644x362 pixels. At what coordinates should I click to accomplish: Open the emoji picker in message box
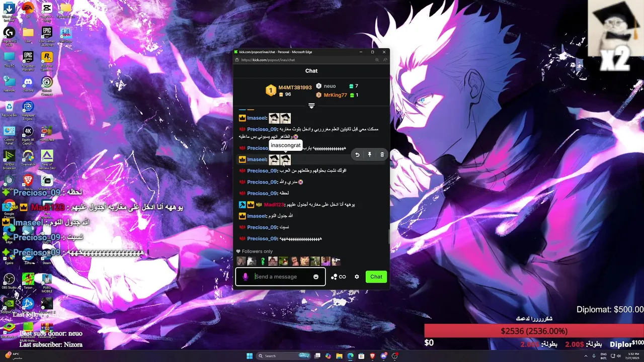click(316, 277)
